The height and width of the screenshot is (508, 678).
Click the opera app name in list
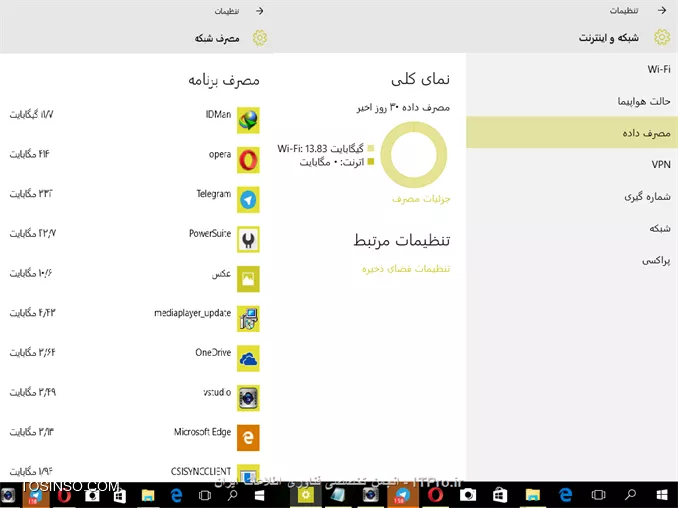220,154
